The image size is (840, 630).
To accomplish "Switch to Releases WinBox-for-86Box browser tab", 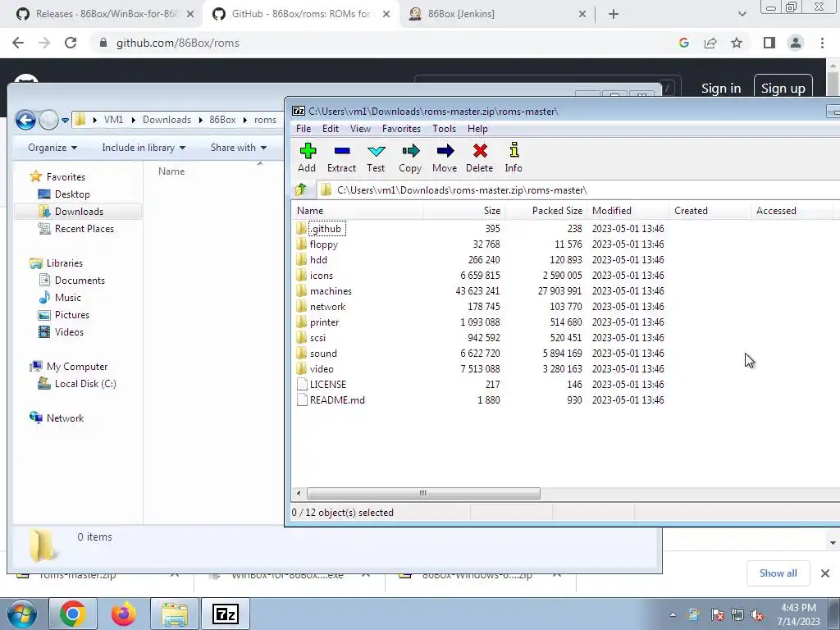I will click(x=104, y=14).
